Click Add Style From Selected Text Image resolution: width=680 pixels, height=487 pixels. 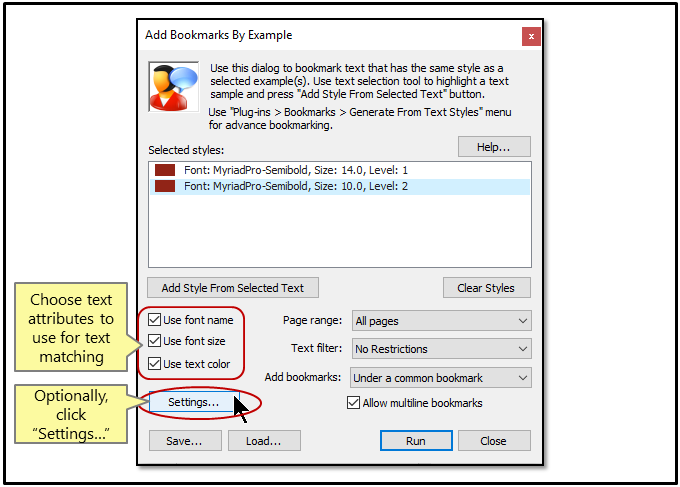pos(233,288)
